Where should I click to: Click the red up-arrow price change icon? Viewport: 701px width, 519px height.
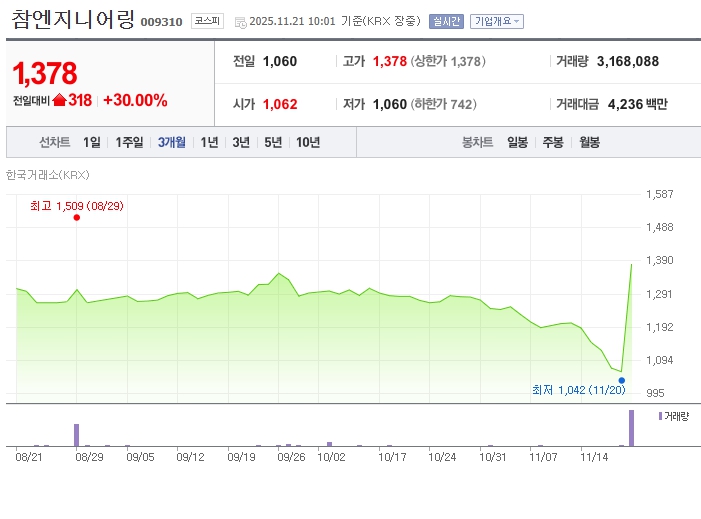[x=59, y=100]
